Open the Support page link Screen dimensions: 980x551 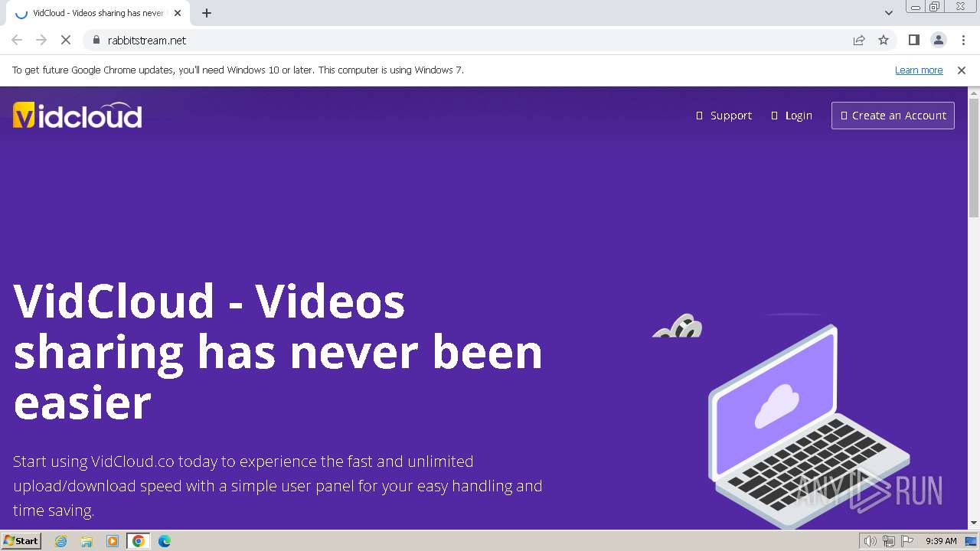click(x=724, y=116)
